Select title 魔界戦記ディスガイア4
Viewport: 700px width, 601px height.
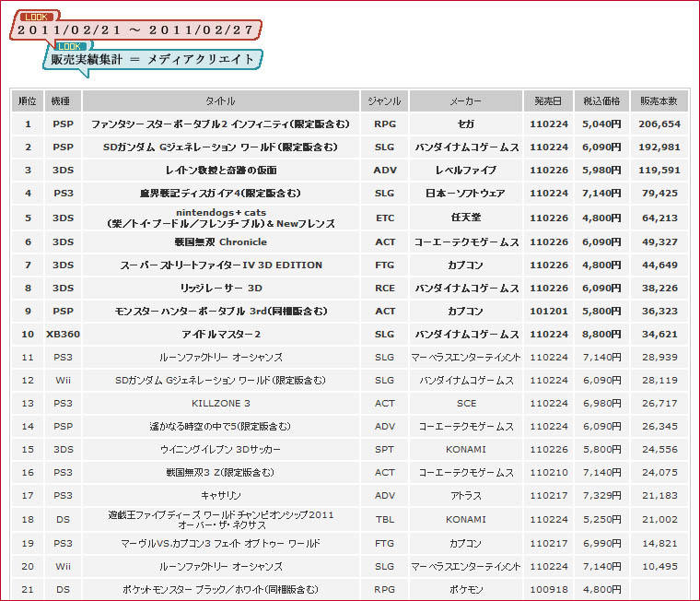[220, 193]
